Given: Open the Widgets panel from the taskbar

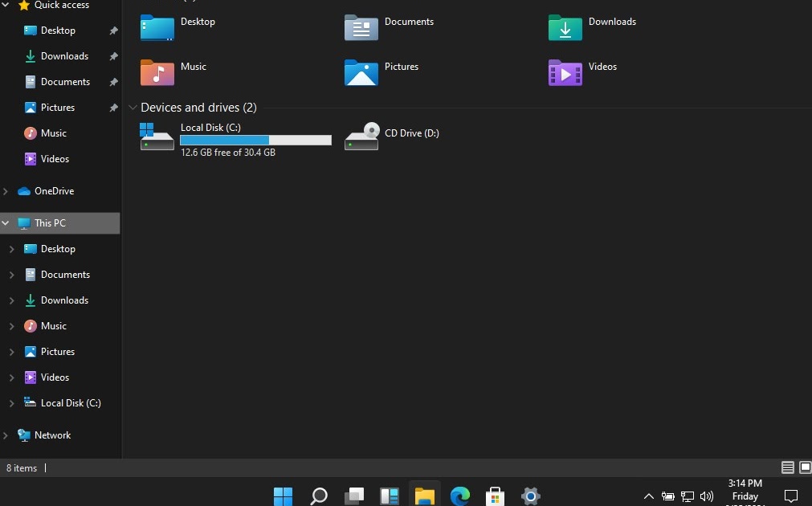Looking at the screenshot, I should 390,496.
